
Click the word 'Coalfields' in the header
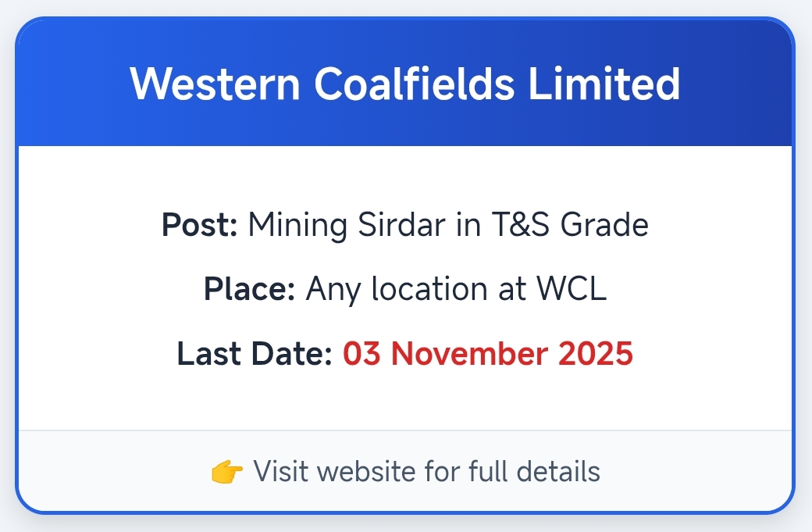coord(414,84)
